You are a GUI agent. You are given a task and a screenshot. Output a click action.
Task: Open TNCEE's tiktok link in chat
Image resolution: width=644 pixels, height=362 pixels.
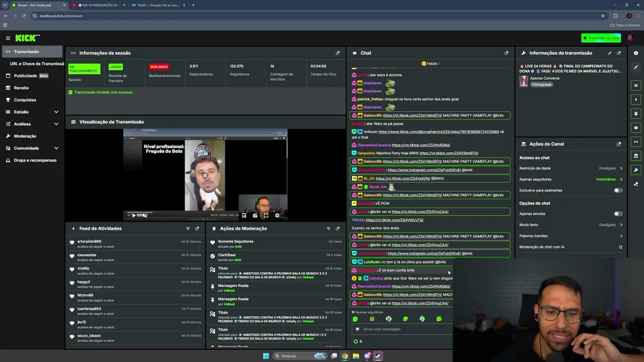coord(394,220)
